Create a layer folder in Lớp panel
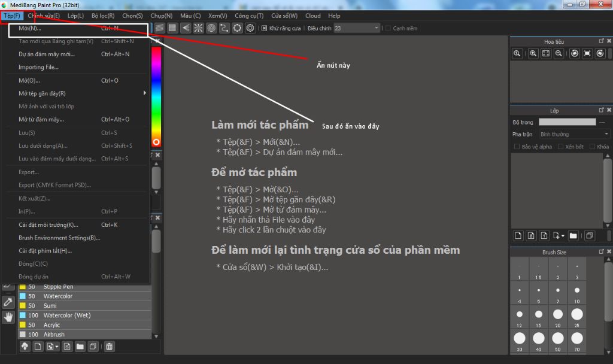The image size is (613, 364). click(x=573, y=235)
